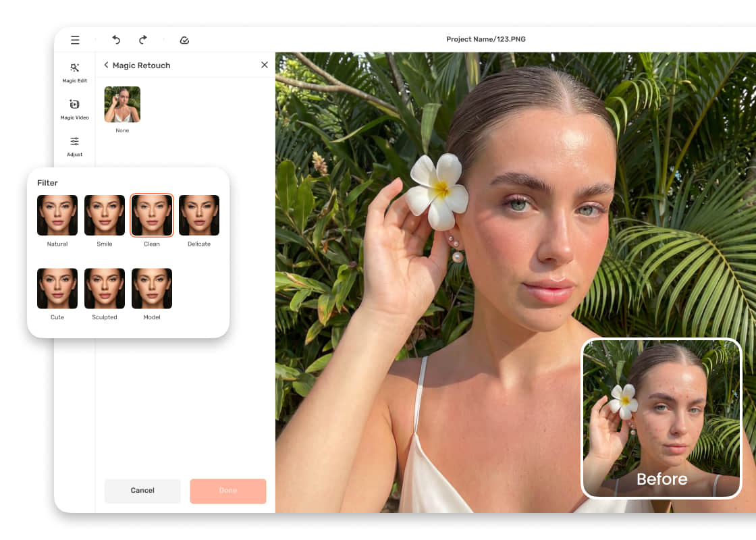The height and width of the screenshot is (540, 756).
Task: Click the undo arrow icon
Action: (x=116, y=40)
